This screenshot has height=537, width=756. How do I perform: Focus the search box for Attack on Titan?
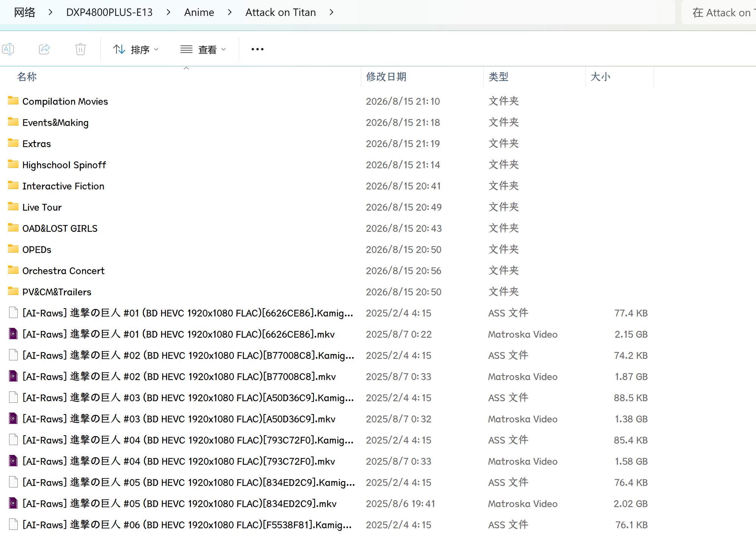719,12
